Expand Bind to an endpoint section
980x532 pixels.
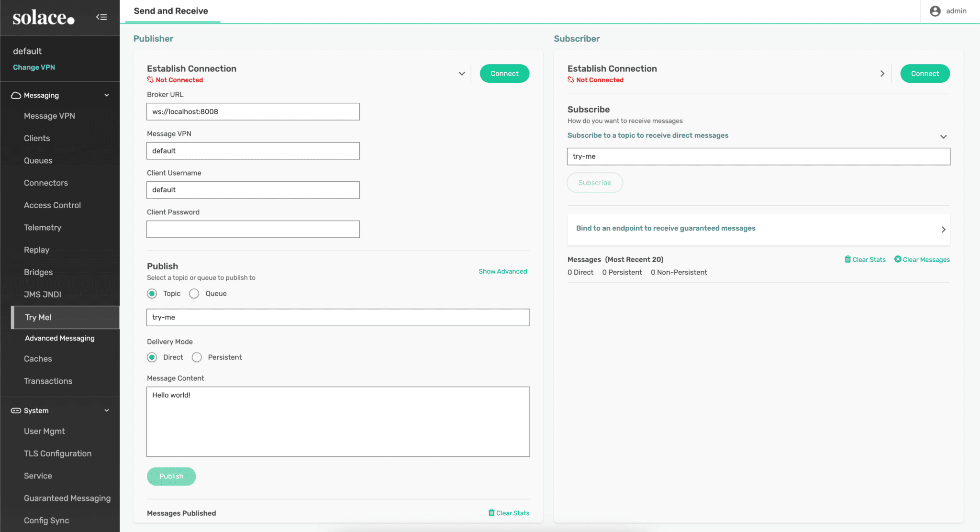pos(943,230)
